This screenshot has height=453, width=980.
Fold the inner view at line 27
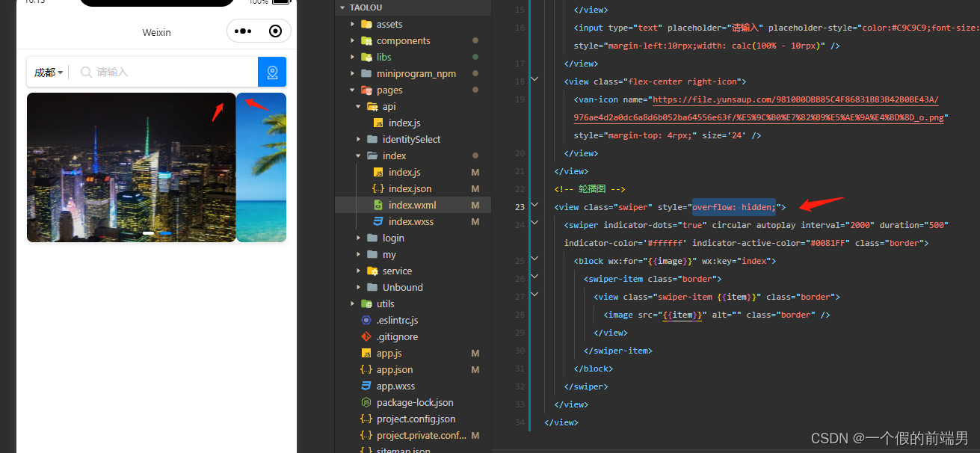pos(534,295)
